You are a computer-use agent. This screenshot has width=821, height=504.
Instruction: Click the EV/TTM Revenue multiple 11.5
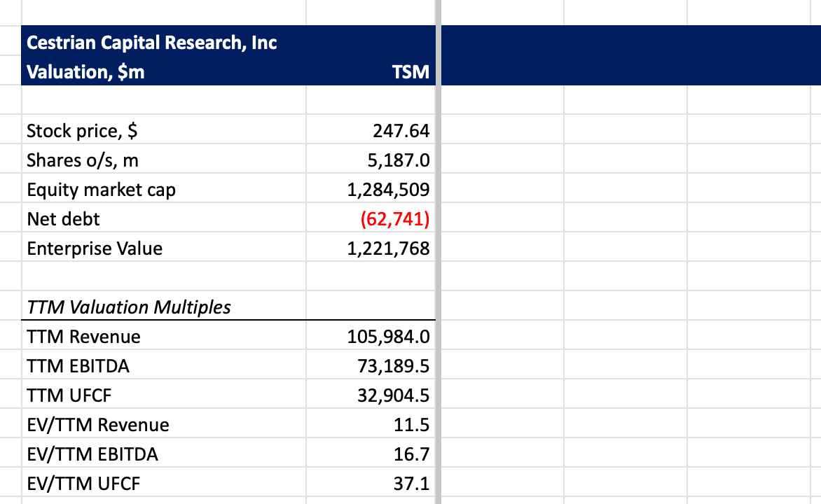point(371,424)
